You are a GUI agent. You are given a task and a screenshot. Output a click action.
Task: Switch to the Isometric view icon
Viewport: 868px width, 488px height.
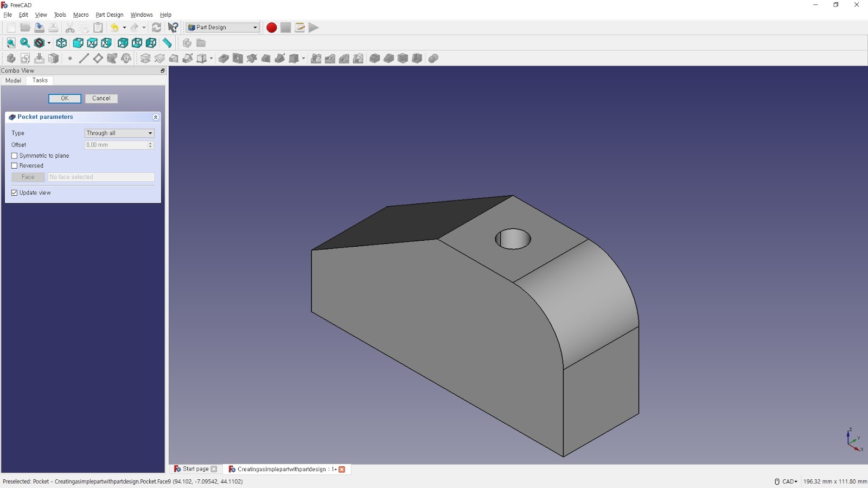click(61, 43)
